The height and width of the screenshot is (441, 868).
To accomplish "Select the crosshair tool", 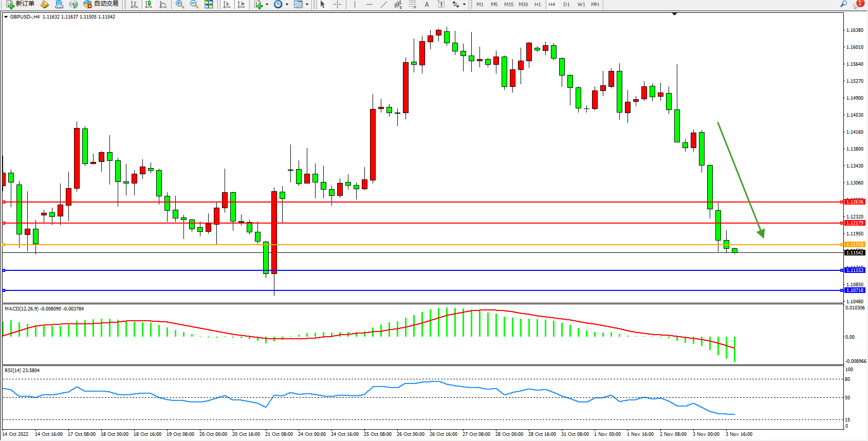I will [337, 4].
